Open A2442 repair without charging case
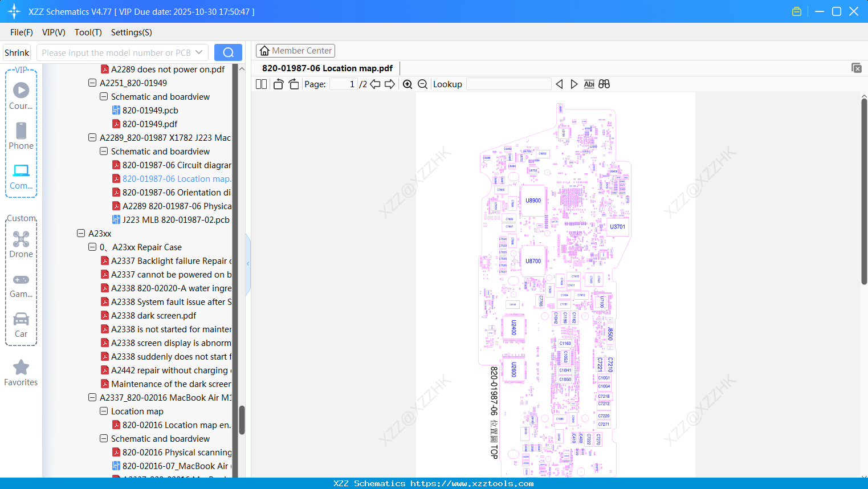 166,370
